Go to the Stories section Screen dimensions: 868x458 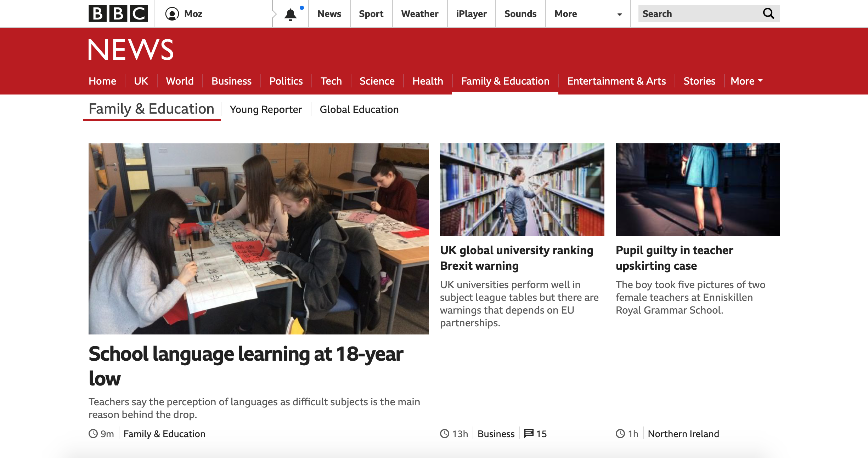tap(699, 81)
